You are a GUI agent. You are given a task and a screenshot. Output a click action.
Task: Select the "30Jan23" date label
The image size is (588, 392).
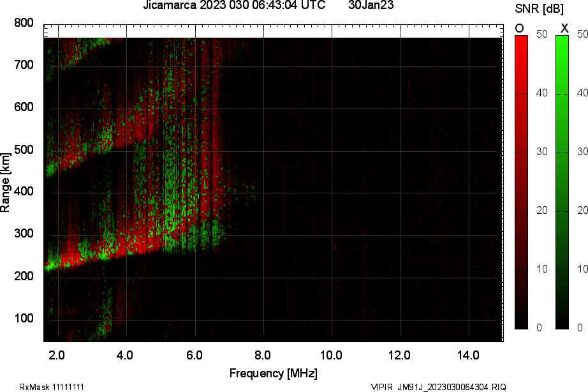click(x=371, y=6)
